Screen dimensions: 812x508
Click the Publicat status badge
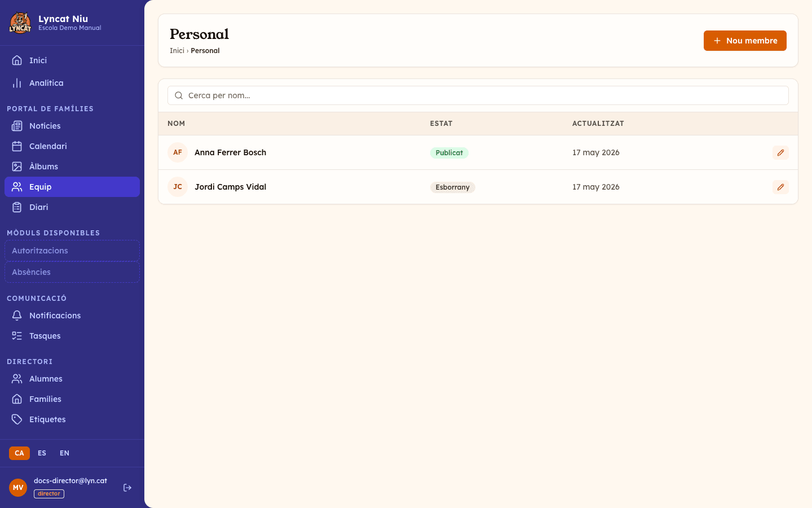tap(449, 153)
